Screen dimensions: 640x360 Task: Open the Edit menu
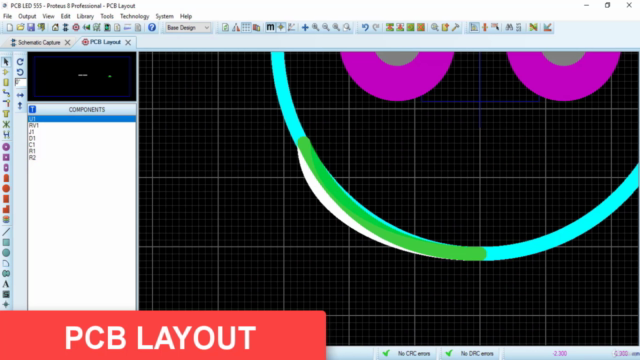pos(65,16)
